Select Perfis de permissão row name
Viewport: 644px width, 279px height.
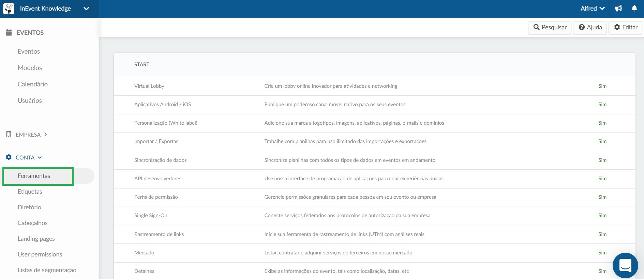(x=156, y=197)
